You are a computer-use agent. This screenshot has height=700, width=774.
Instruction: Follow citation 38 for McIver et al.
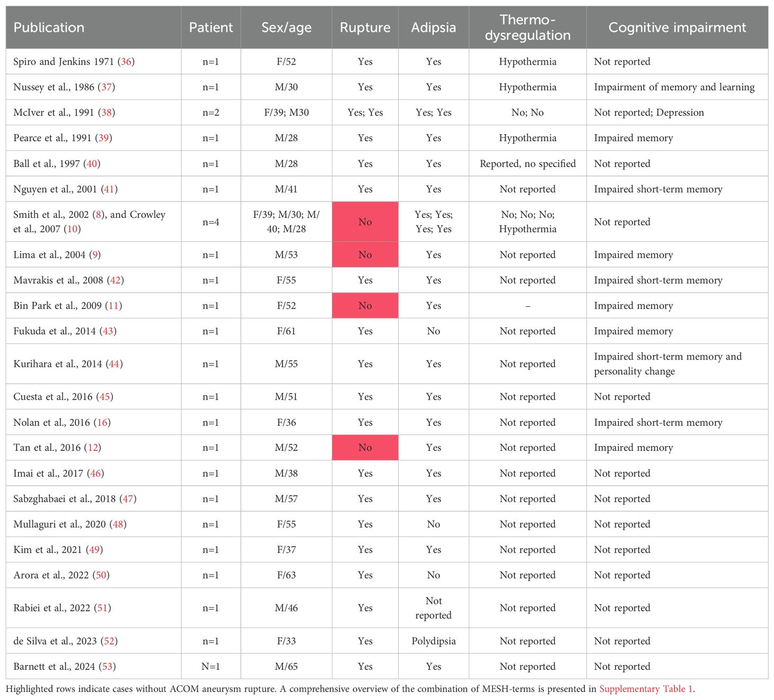(107, 112)
